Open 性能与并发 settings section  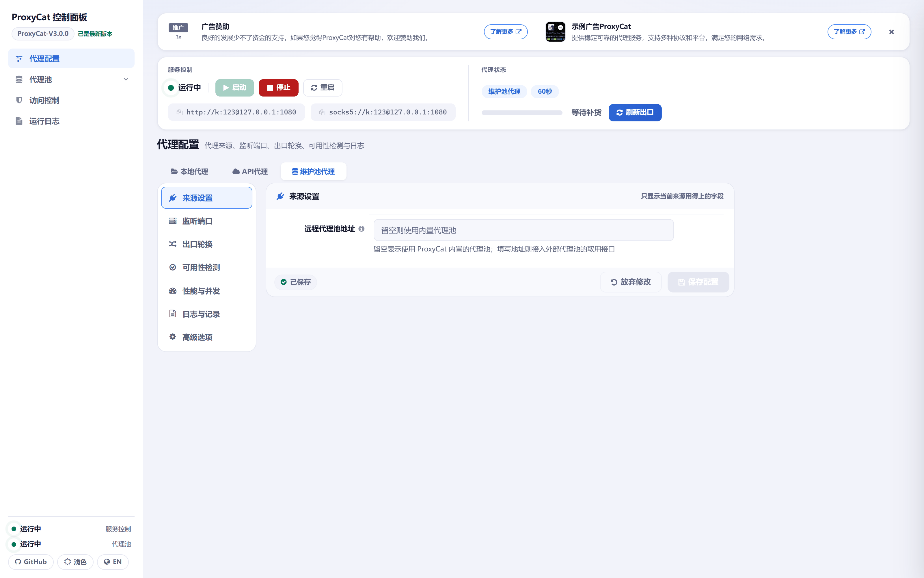click(x=206, y=291)
